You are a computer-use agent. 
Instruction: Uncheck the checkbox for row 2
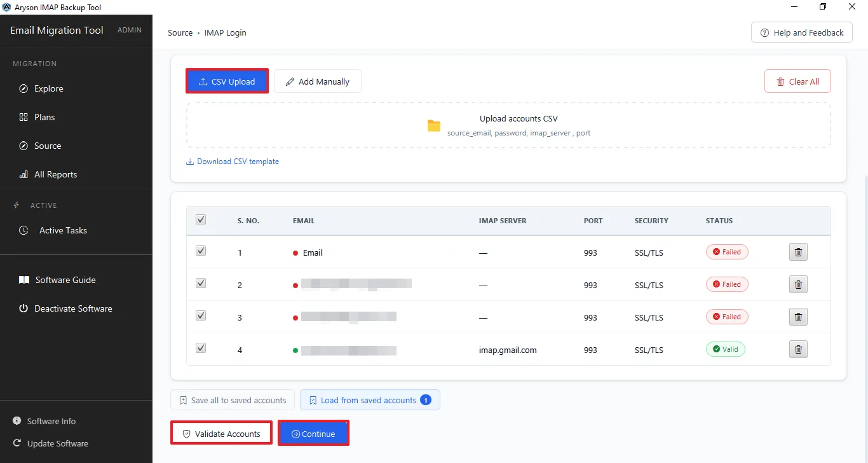pos(201,284)
